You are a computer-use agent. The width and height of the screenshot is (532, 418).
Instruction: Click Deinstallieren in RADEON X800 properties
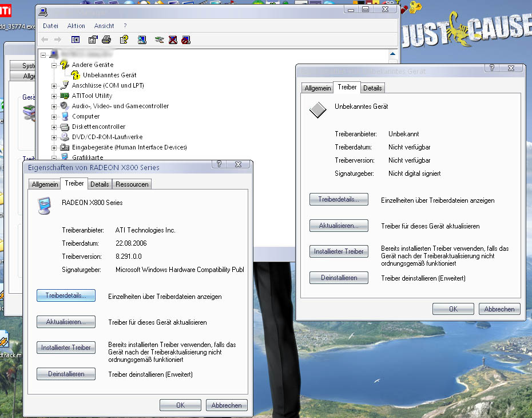pos(66,374)
